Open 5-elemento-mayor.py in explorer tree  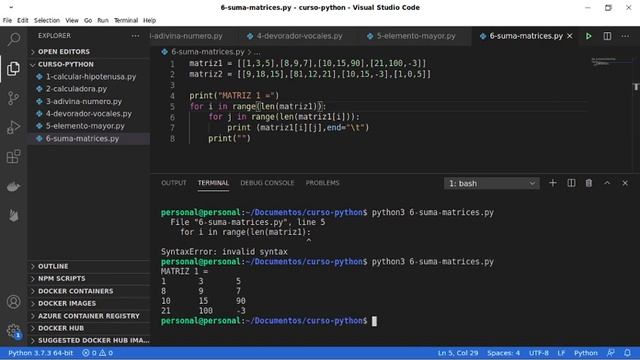point(89,126)
